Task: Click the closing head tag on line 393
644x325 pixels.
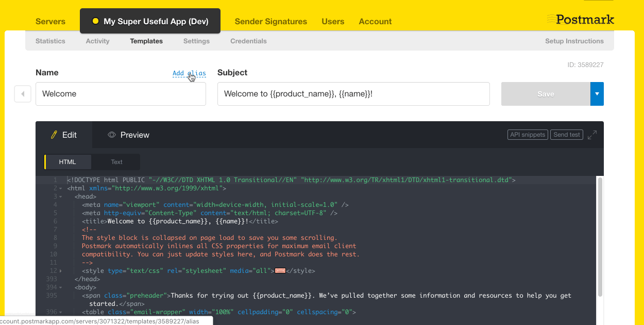Action: click(x=87, y=279)
